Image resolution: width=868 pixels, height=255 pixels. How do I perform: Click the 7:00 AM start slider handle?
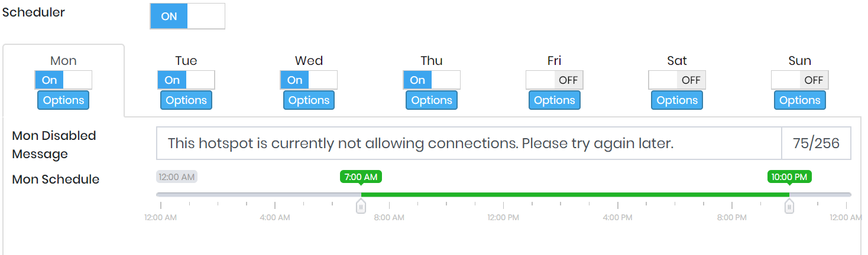point(361,206)
